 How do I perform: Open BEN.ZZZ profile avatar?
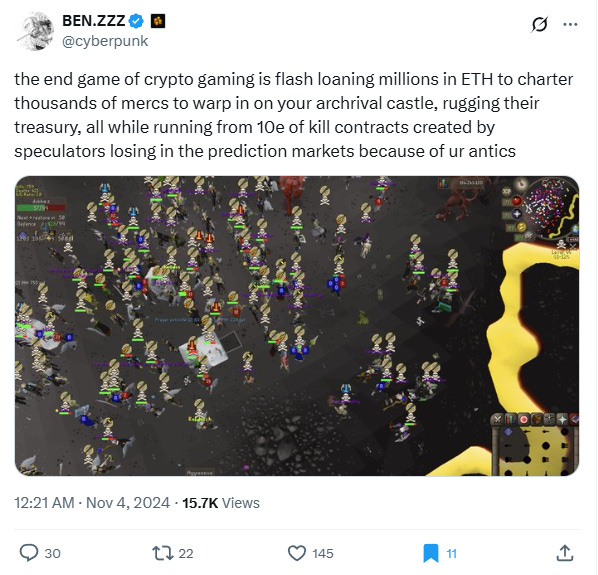coord(35,31)
